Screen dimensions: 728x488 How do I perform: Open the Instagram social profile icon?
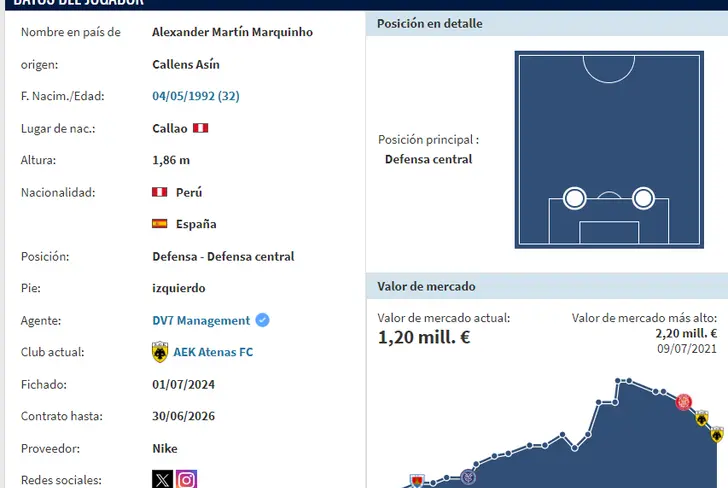(187, 479)
